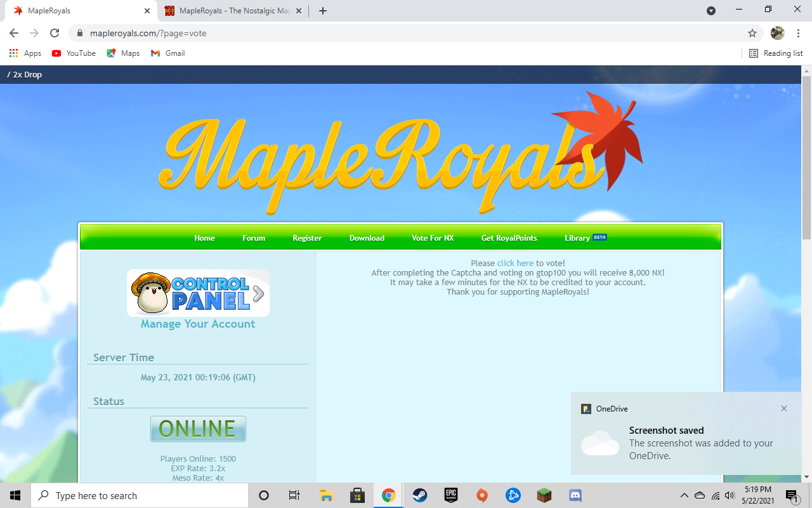Open the taskbar clock and date
Image resolution: width=812 pixels, height=508 pixels.
coord(758,495)
